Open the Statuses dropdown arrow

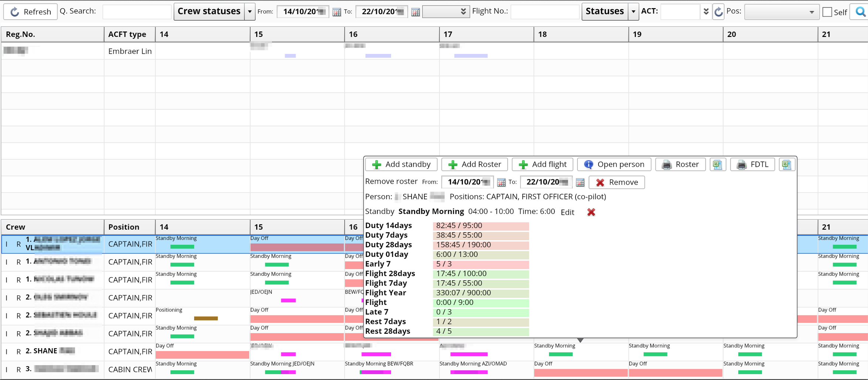(x=634, y=11)
